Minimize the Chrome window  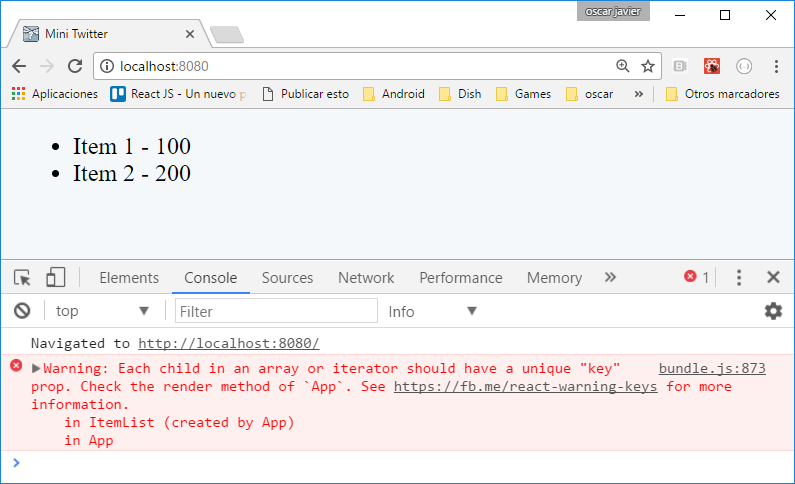point(680,15)
